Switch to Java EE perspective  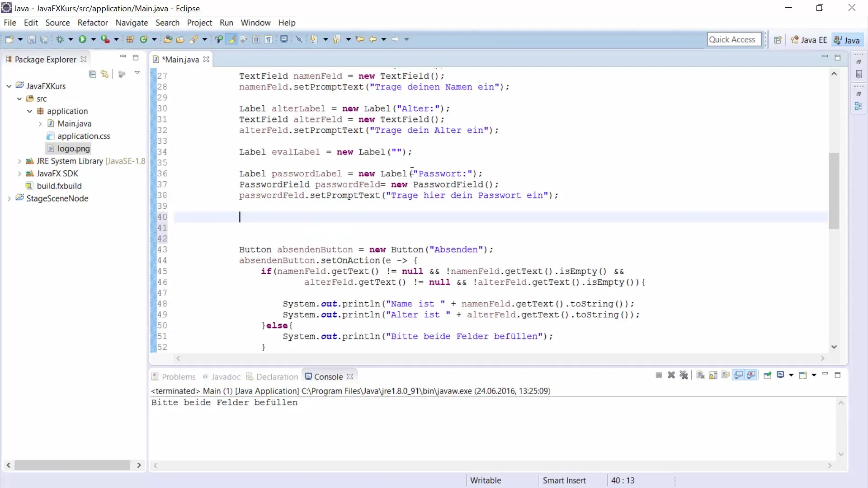[809, 40]
